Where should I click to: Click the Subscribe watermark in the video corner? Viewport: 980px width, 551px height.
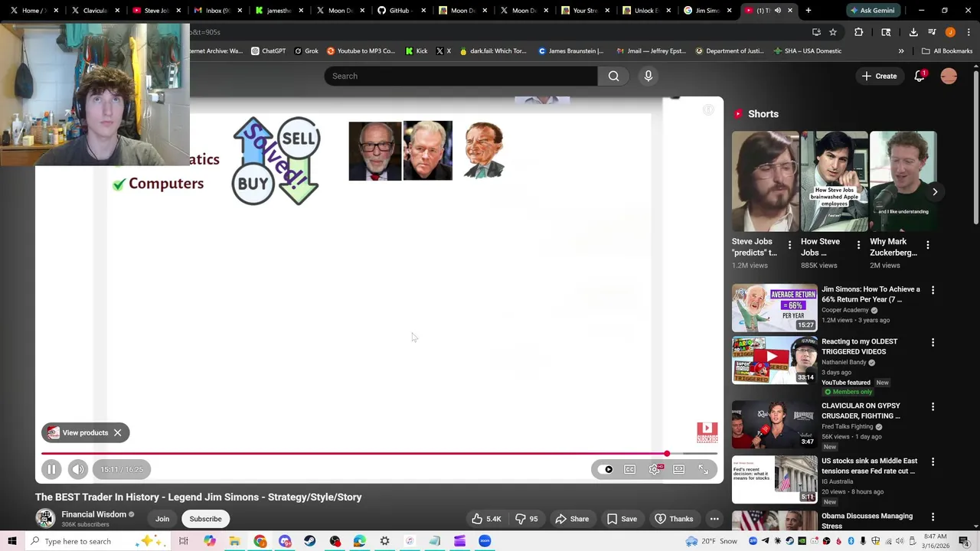[x=707, y=432]
